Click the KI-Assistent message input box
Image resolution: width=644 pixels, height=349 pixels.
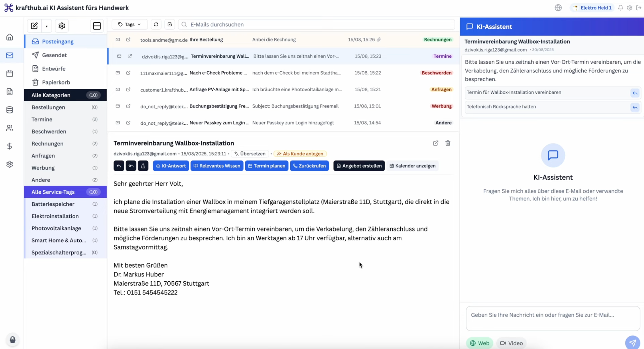pyautogui.click(x=553, y=319)
